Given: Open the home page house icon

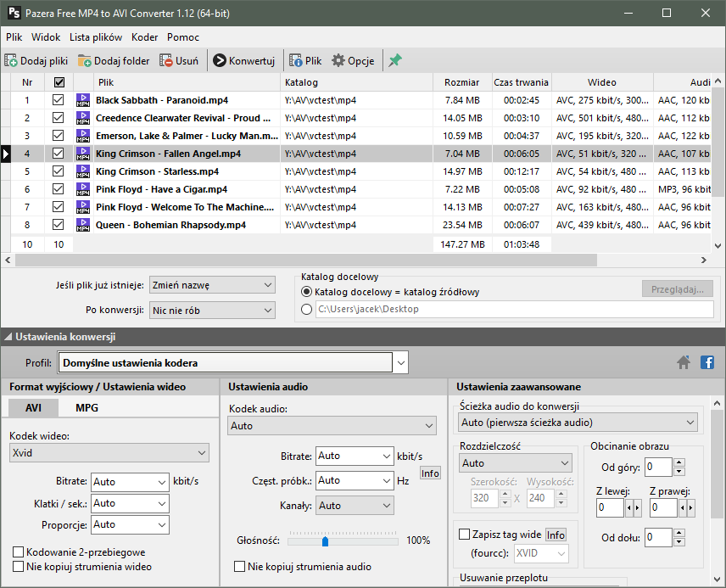Looking at the screenshot, I should coord(684,362).
